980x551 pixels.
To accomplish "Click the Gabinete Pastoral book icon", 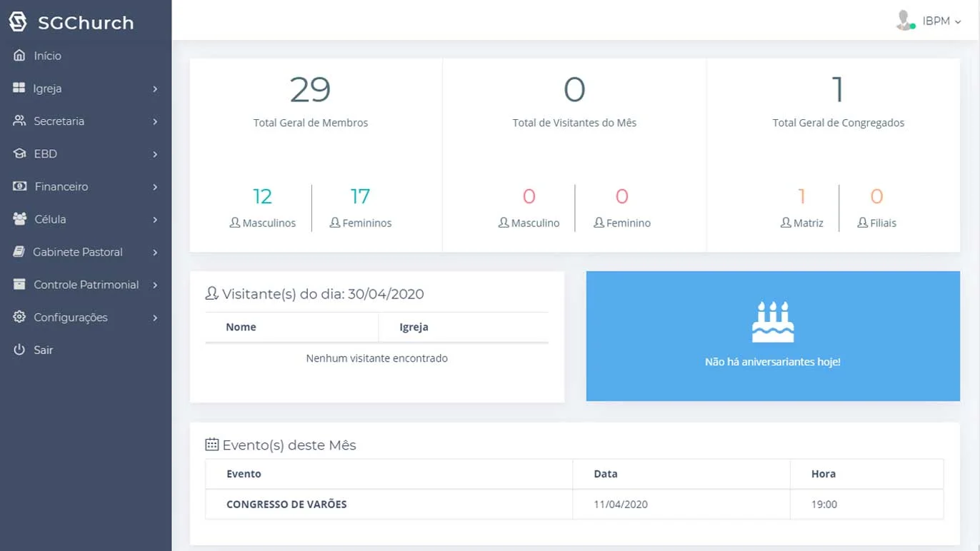I will 19,252.
